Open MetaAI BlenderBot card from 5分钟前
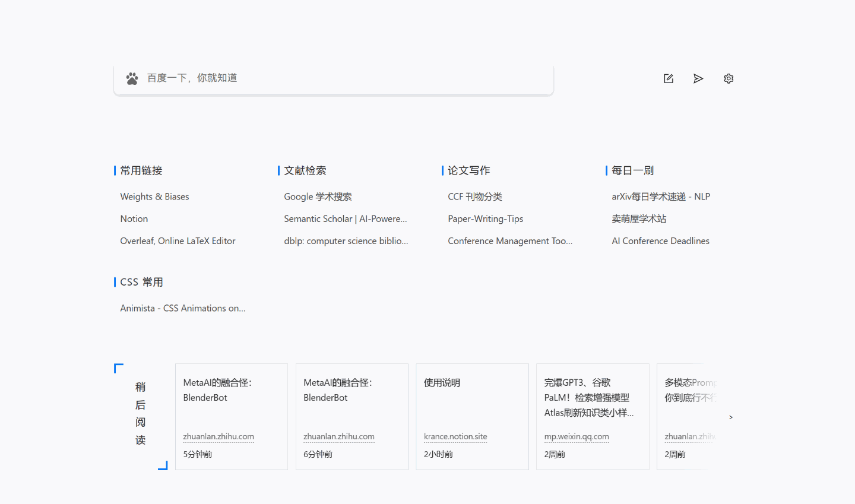Image resolution: width=855 pixels, height=504 pixels. (231, 416)
